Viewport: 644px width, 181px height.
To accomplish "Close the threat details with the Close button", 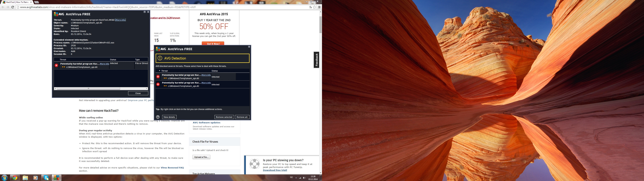I will pyautogui.click(x=138, y=93).
